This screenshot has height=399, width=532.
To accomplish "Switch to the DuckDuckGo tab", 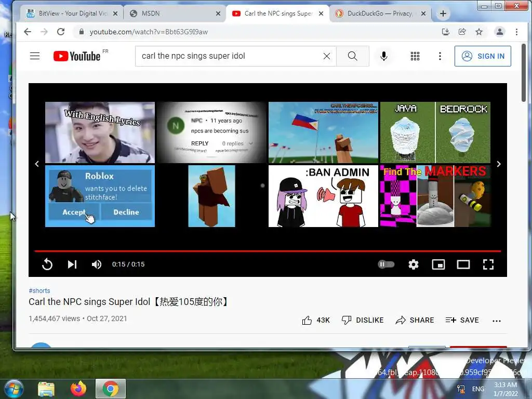I will [x=377, y=14].
